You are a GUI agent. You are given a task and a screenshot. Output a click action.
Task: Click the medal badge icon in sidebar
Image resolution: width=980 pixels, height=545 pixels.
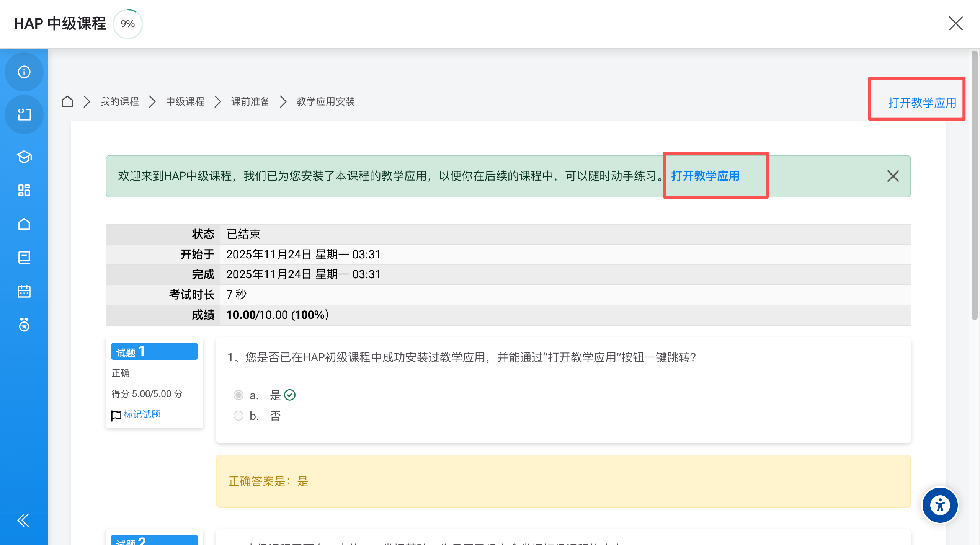(x=24, y=325)
